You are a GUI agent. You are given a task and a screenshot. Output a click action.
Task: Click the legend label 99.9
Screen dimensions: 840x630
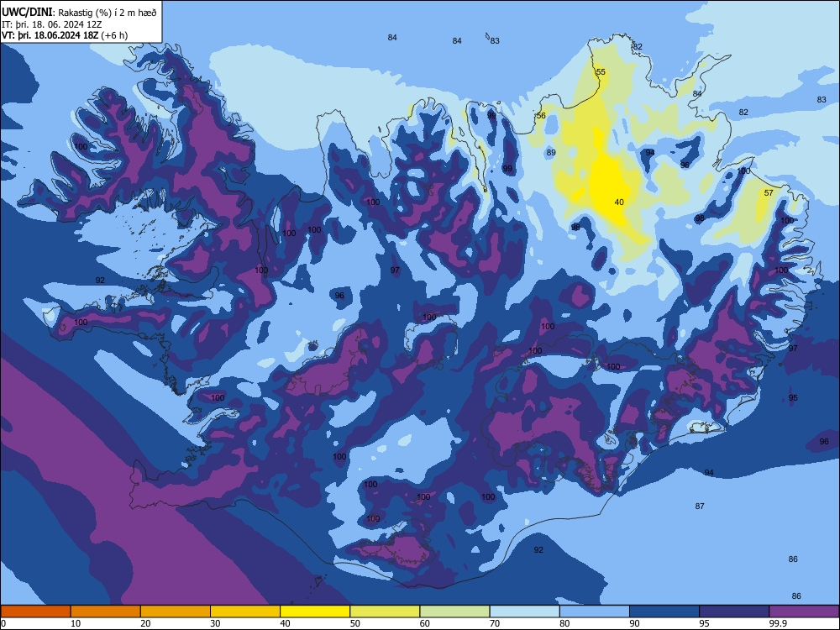pyautogui.click(x=778, y=623)
